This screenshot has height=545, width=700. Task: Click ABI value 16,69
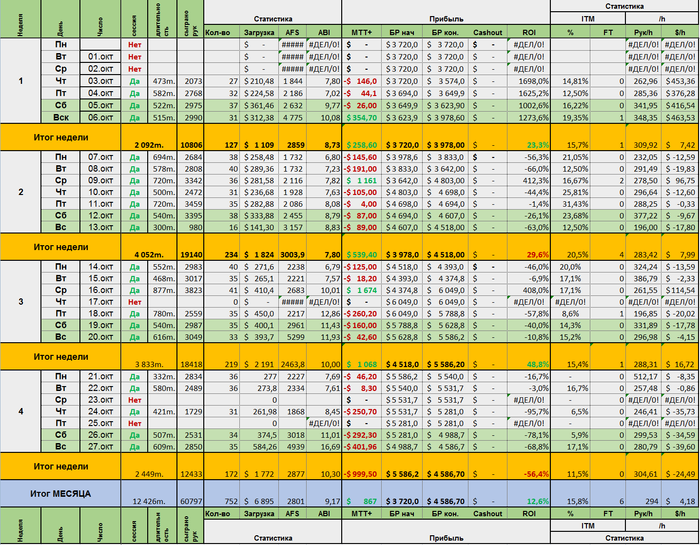pos(324,447)
